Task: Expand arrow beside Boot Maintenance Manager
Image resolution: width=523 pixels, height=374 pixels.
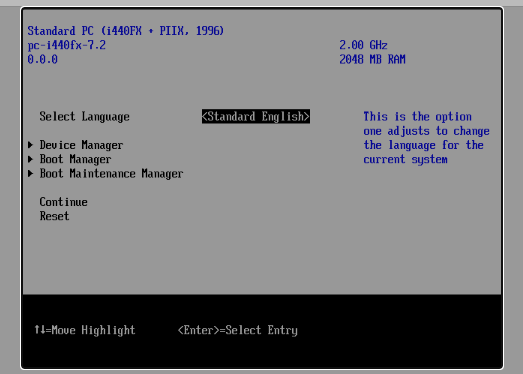Action: [x=30, y=173]
